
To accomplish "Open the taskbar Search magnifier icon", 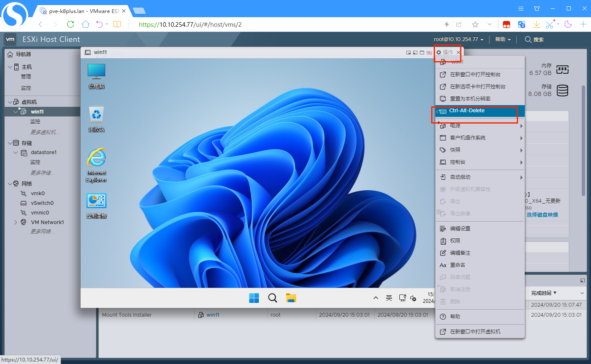I will (x=273, y=298).
